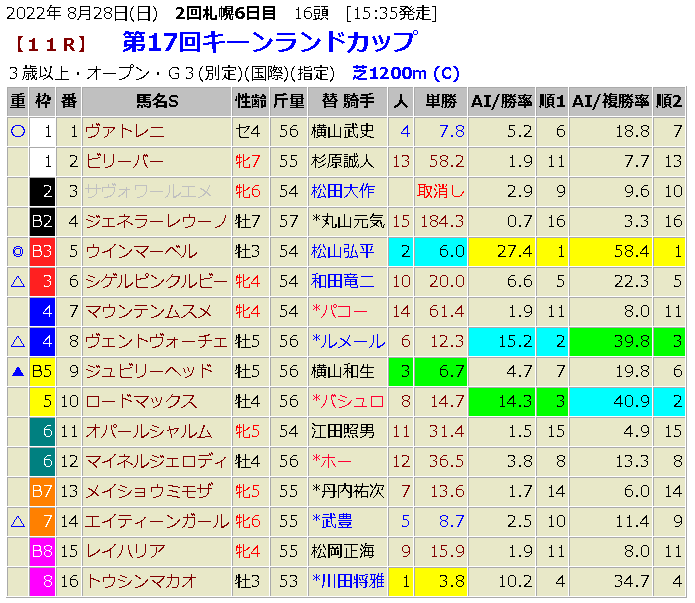Click the orange B7 frame badge

(42, 491)
